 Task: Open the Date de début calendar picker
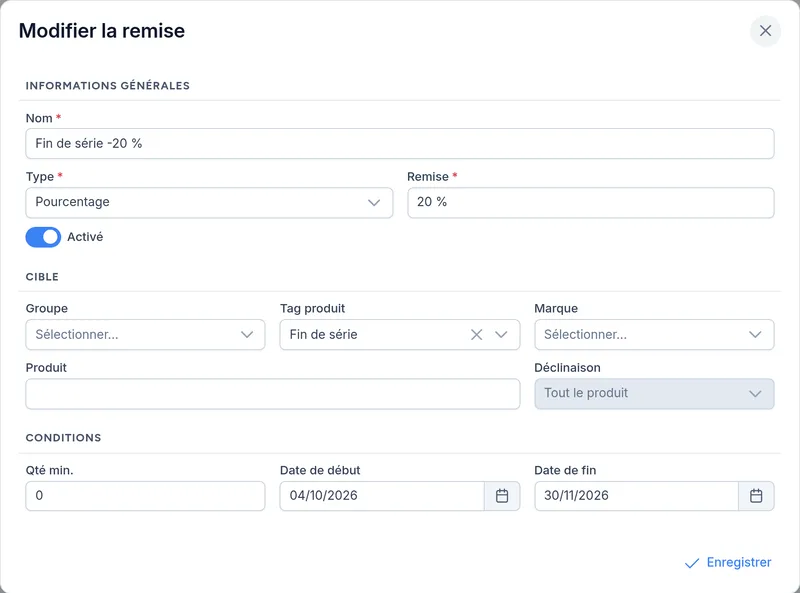(502, 496)
